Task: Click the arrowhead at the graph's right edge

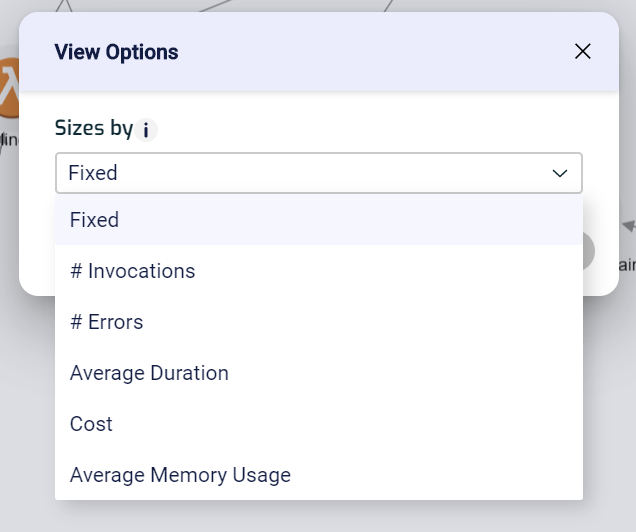Action: [629, 227]
